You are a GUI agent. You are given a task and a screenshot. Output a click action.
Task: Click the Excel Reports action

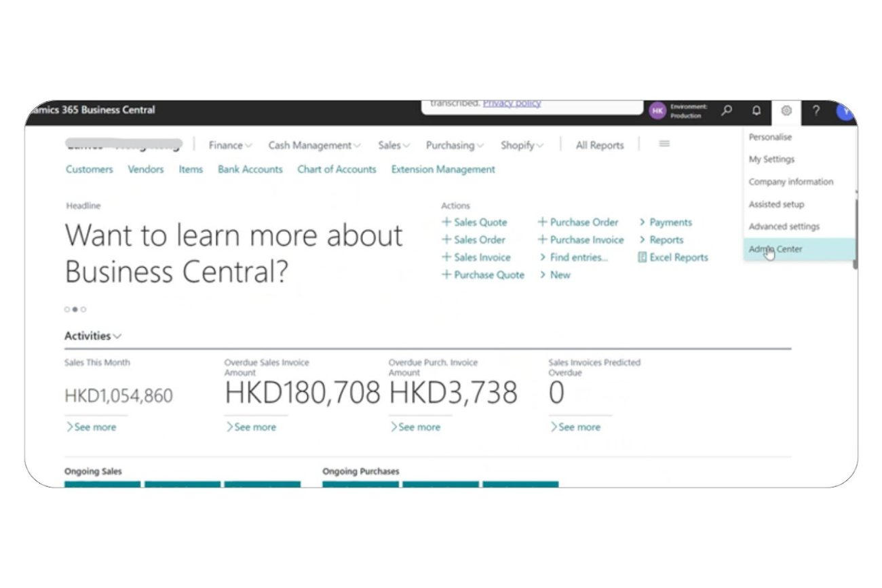(673, 257)
